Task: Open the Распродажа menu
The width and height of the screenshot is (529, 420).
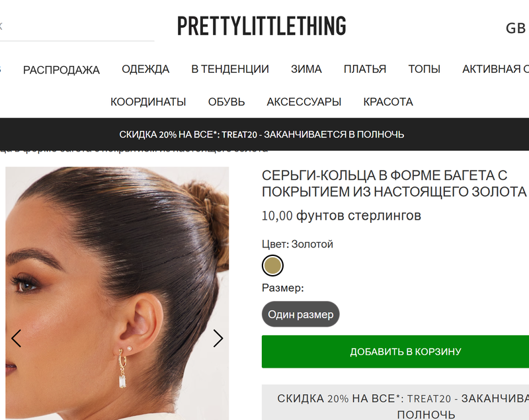Action: (61, 70)
